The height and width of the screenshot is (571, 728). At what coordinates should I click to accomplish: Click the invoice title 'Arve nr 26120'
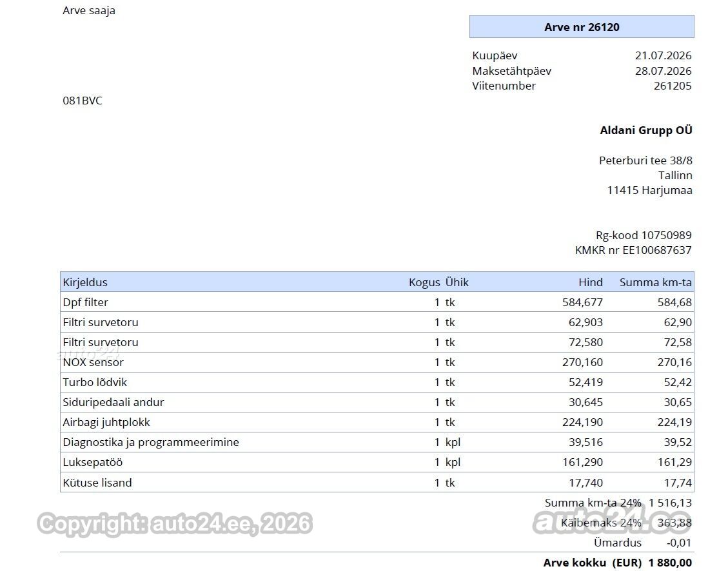coord(581,27)
